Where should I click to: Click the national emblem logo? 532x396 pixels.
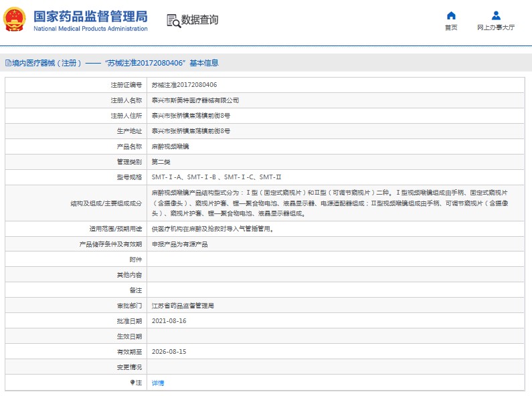click(16, 20)
